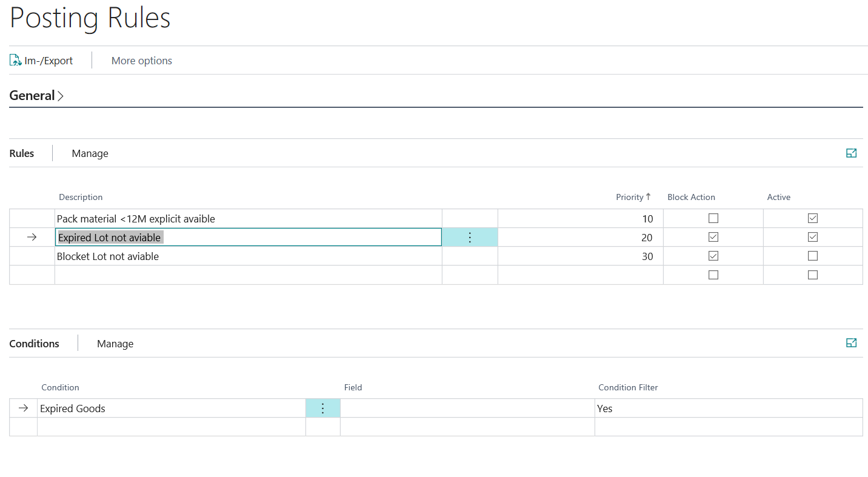Sort by the Priority column arrow

[x=648, y=196]
